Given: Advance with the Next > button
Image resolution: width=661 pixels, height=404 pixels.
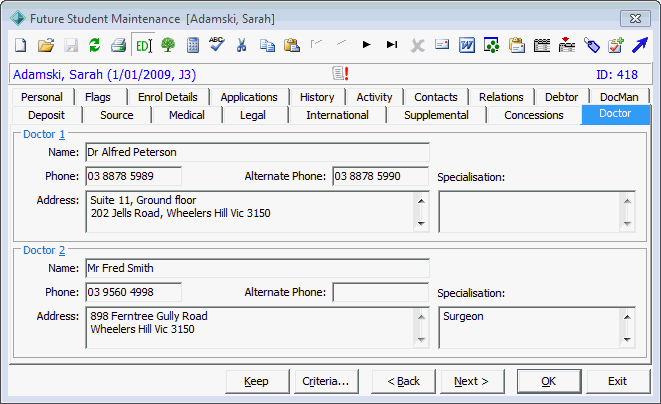Looking at the screenshot, I should pos(472,381).
